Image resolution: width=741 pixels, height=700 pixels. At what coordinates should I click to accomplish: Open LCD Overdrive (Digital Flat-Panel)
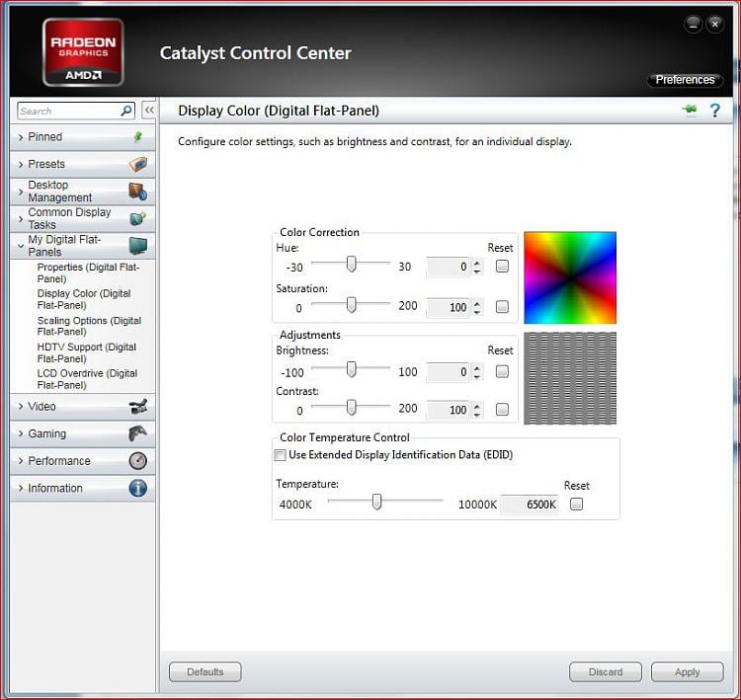(87, 379)
